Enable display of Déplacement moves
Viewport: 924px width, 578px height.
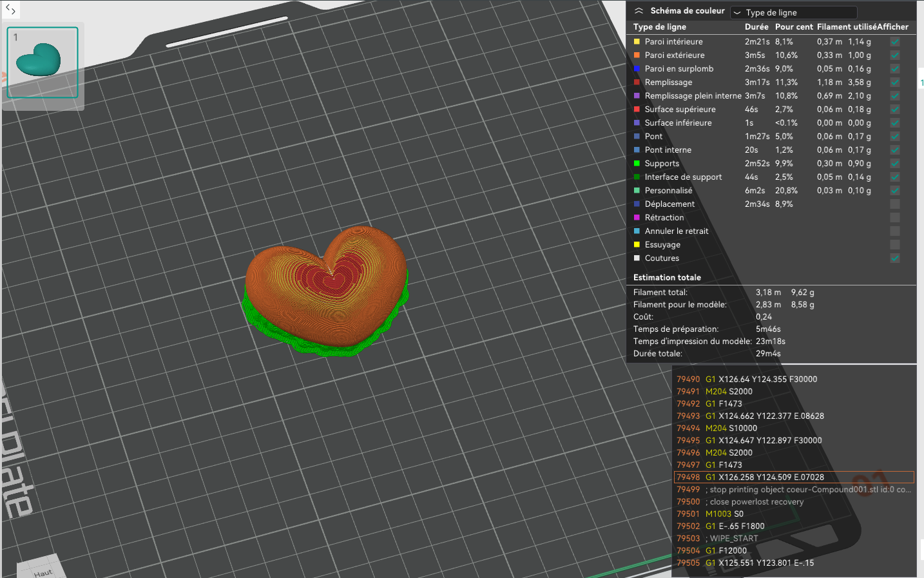[894, 204]
